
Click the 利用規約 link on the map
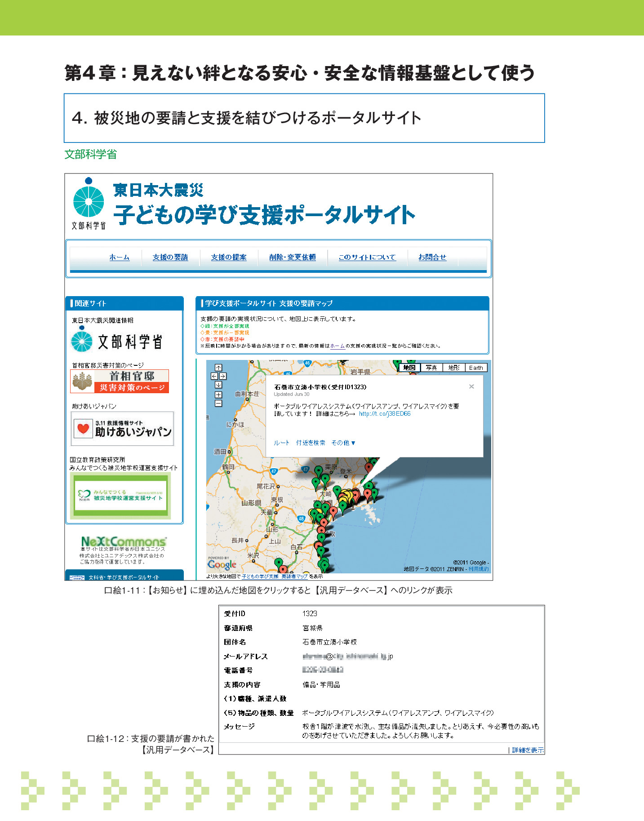click(479, 569)
